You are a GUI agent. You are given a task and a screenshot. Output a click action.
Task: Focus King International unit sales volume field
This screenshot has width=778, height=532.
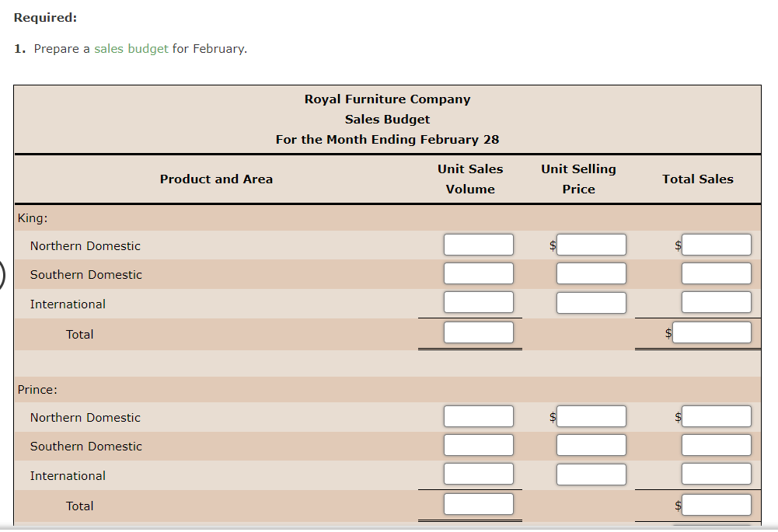click(x=478, y=303)
